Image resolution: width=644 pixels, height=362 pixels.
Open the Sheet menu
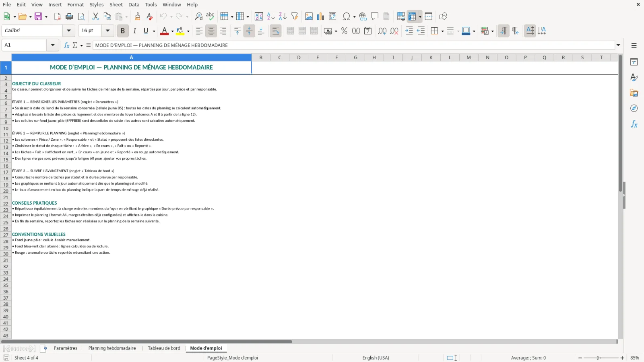tap(116, 4)
